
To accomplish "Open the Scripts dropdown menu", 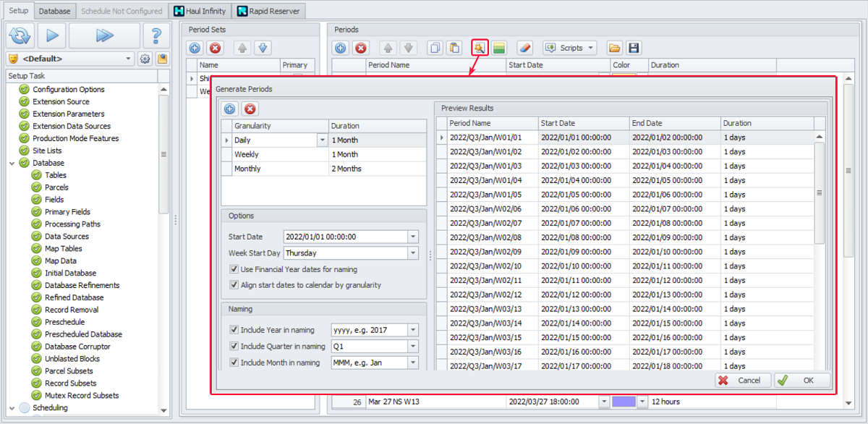I will [569, 48].
